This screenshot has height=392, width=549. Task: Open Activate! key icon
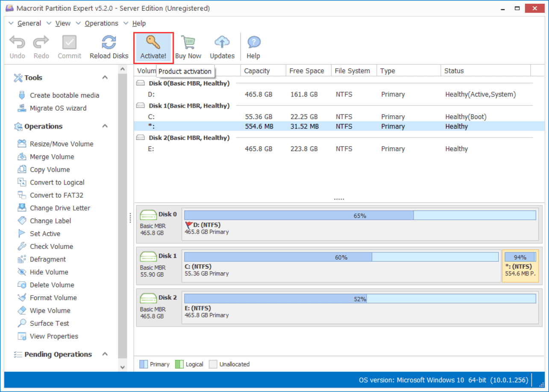pos(153,42)
